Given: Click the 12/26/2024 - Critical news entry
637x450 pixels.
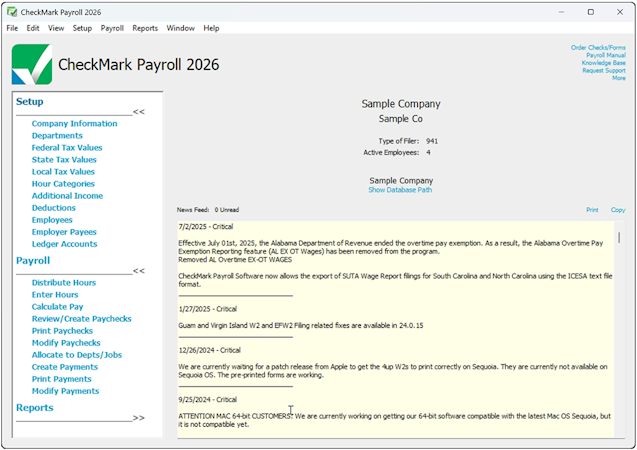Looking at the screenshot, I should coord(210,350).
